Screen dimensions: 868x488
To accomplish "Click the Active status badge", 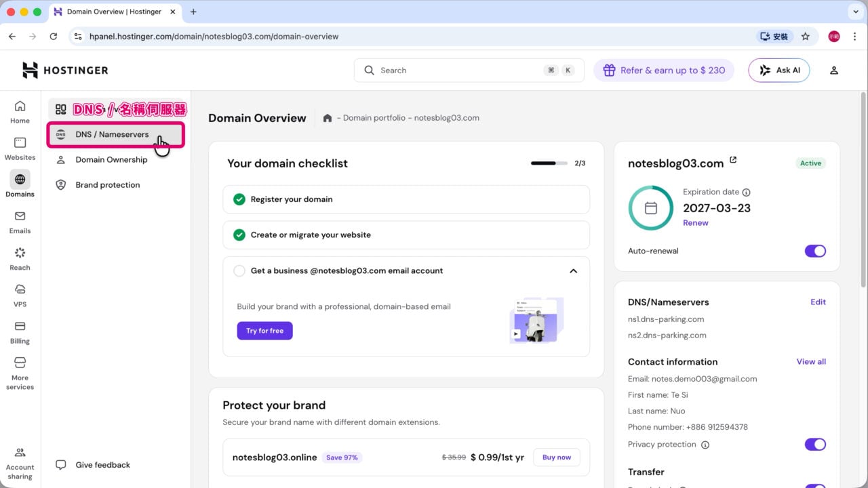I will (810, 163).
